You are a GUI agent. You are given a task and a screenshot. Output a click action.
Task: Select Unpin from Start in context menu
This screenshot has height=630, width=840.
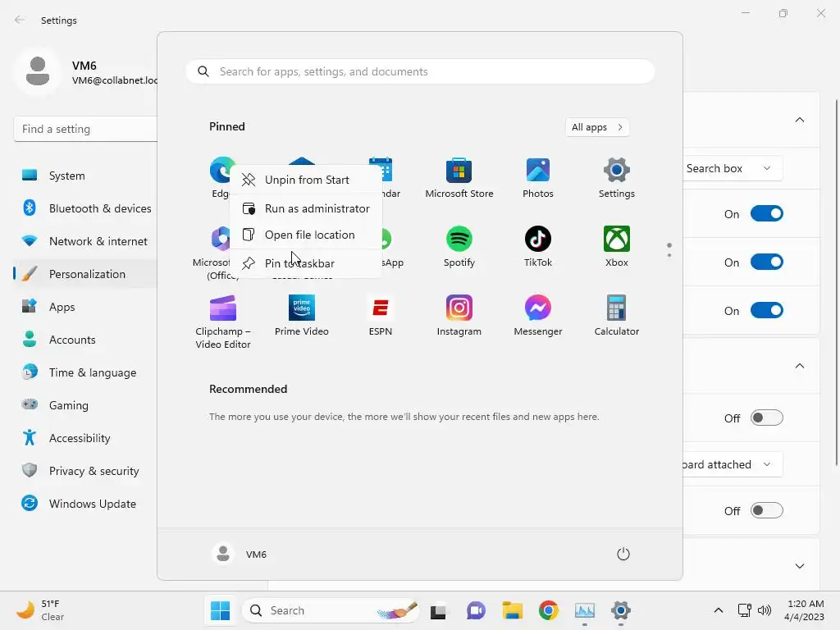306,180
